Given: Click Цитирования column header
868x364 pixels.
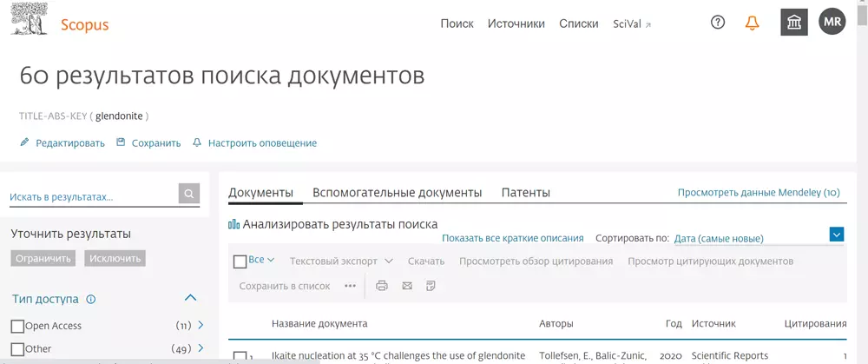Looking at the screenshot, I should point(815,323).
